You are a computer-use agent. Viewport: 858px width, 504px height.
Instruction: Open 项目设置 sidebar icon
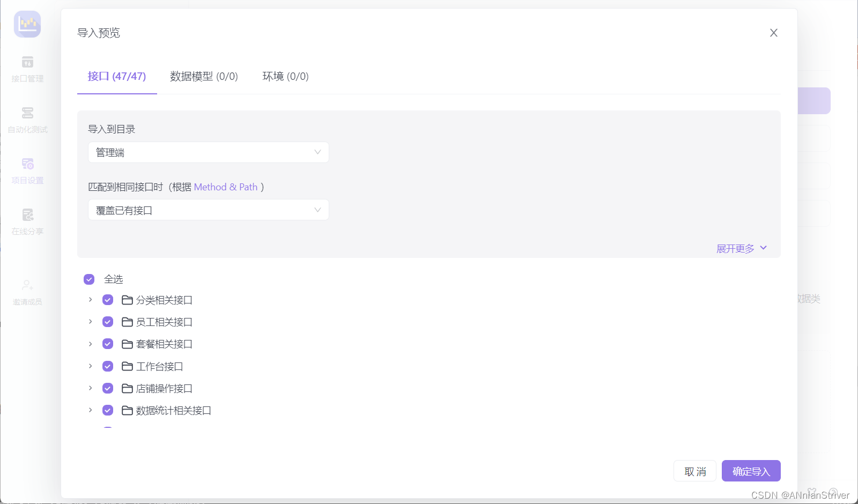[x=27, y=164]
